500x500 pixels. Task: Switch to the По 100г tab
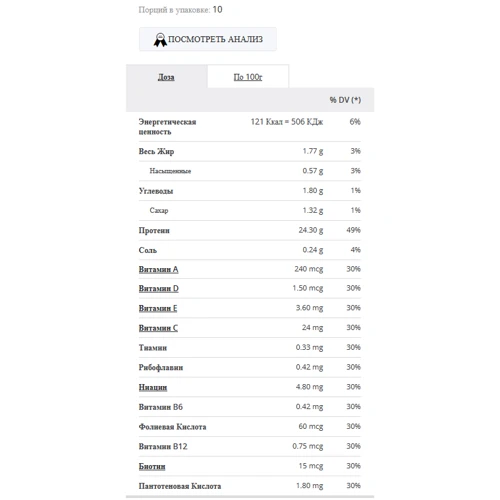248,77
